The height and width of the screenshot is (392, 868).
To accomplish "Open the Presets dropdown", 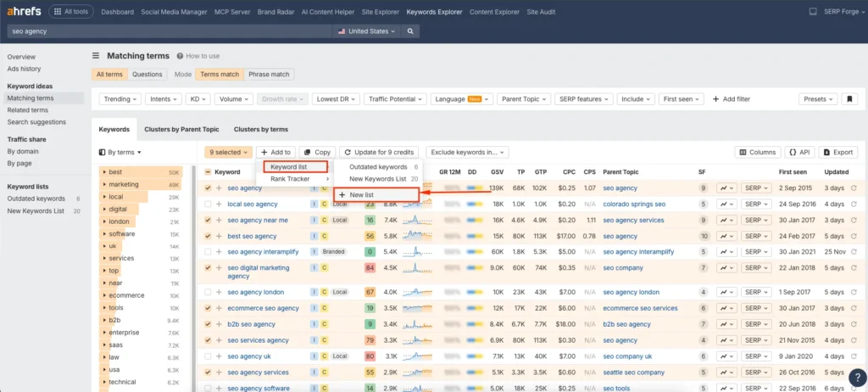I will [818, 99].
